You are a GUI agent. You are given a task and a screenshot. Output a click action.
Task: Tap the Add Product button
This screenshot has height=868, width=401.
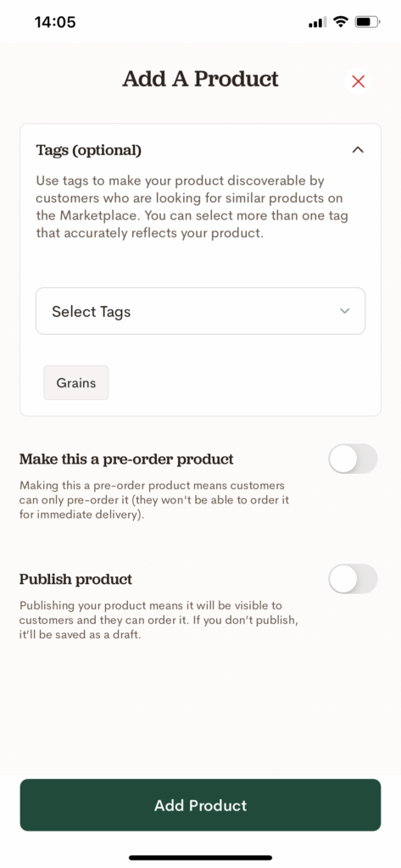[x=200, y=805]
